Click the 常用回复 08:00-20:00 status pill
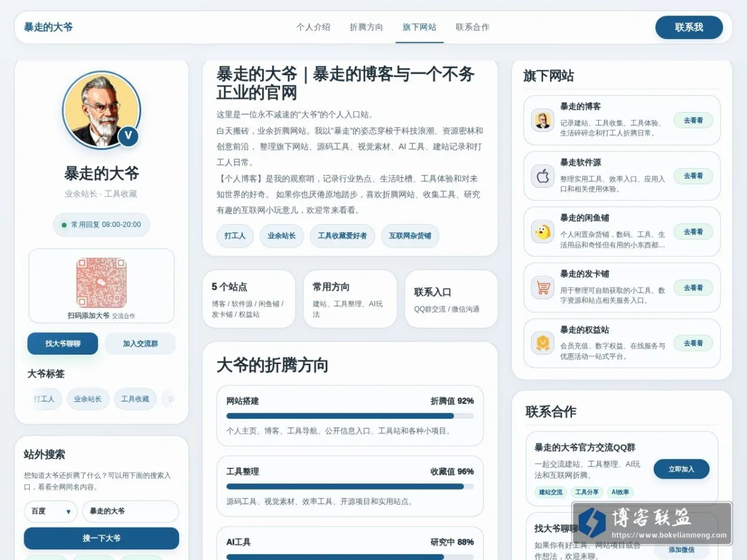The height and width of the screenshot is (560, 747). pos(101,225)
